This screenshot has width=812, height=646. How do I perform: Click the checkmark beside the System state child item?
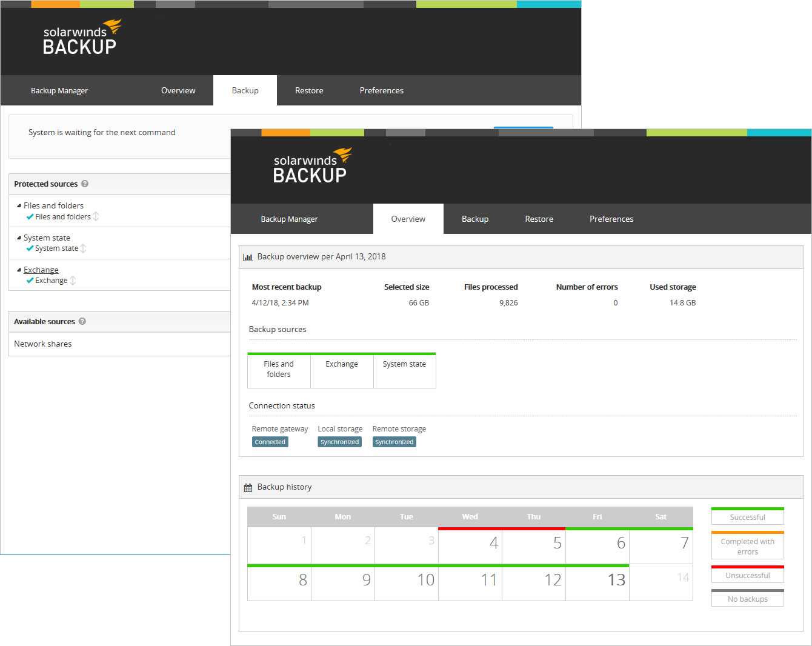(x=30, y=248)
